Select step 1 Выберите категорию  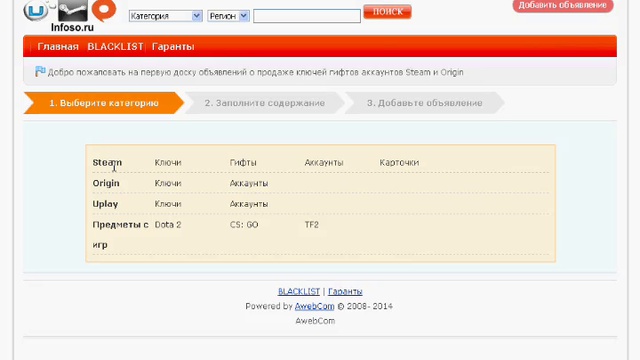click(104, 103)
